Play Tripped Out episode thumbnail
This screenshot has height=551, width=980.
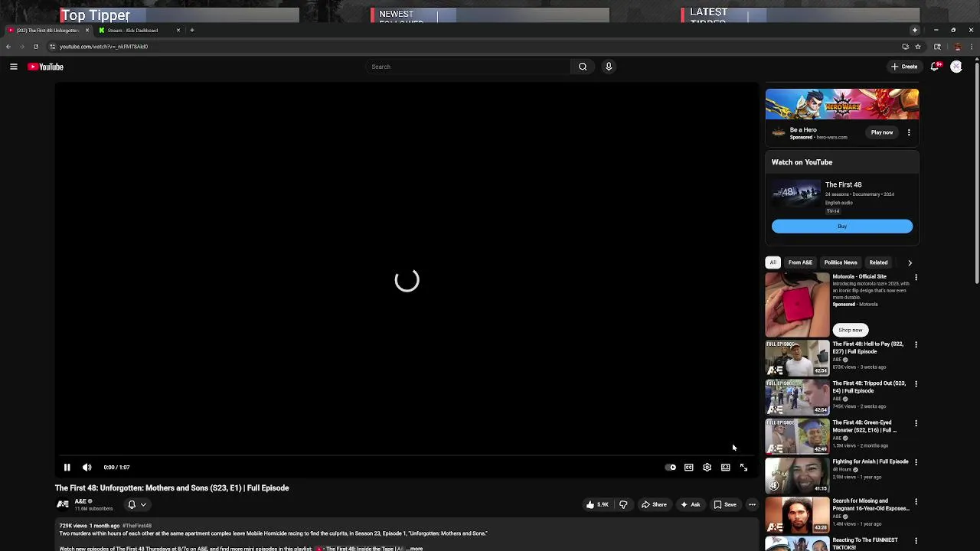(797, 396)
